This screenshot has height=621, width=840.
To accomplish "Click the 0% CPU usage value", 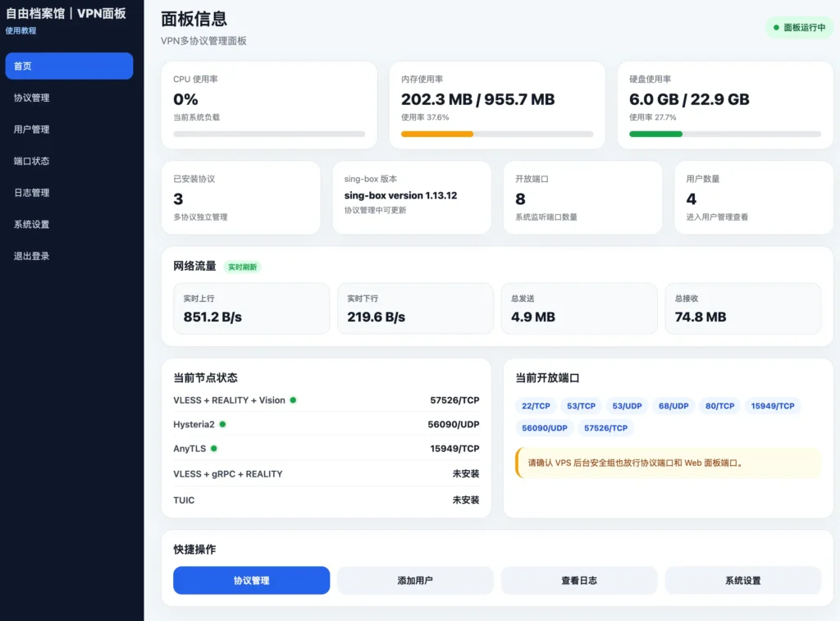I will click(x=185, y=99).
